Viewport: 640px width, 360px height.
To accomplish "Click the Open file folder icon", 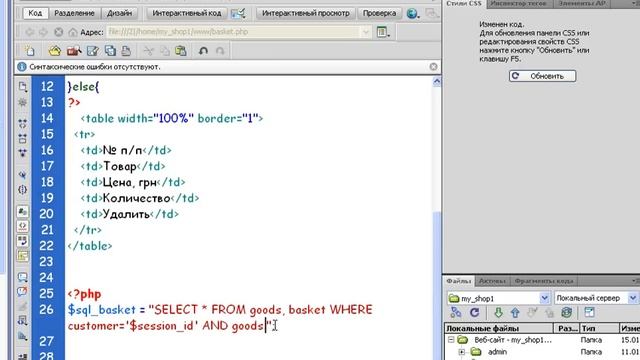I will (x=54, y=51).
